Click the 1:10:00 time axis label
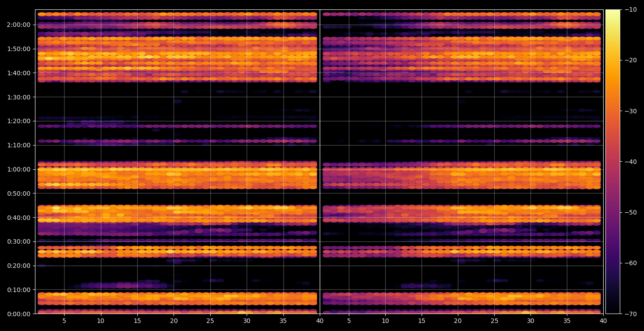Screen dimensions: 644x331 (x=18, y=145)
